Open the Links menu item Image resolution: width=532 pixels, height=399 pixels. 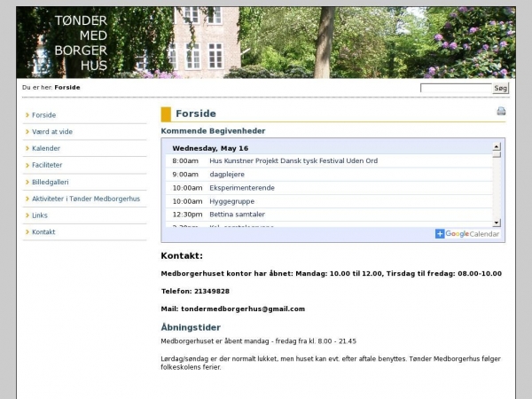coord(40,215)
